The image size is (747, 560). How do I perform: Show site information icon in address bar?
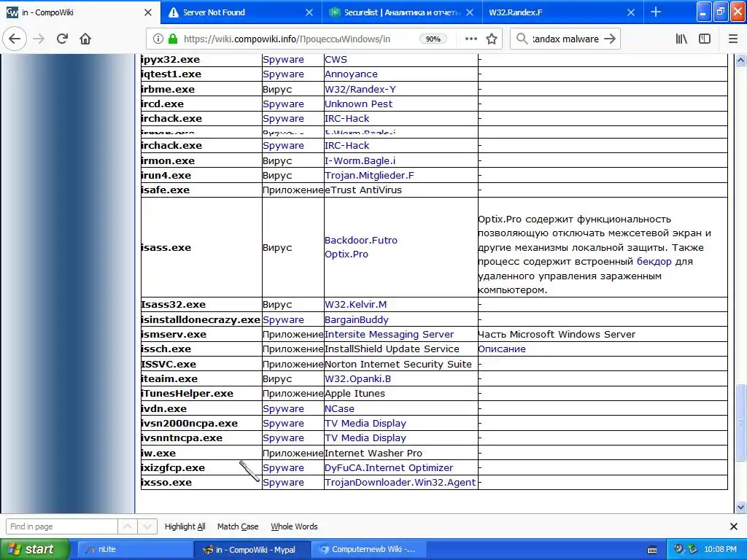[158, 39]
